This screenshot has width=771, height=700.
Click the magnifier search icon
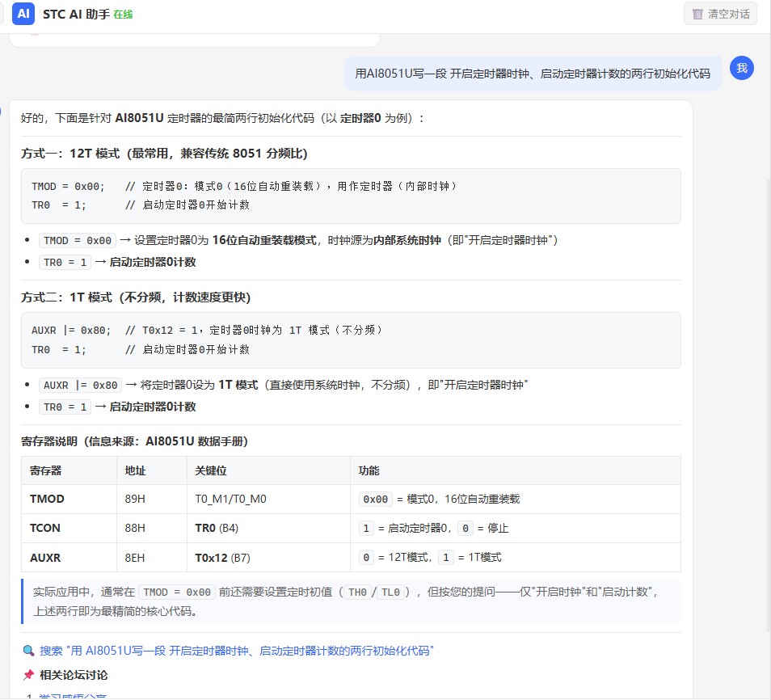(28, 651)
